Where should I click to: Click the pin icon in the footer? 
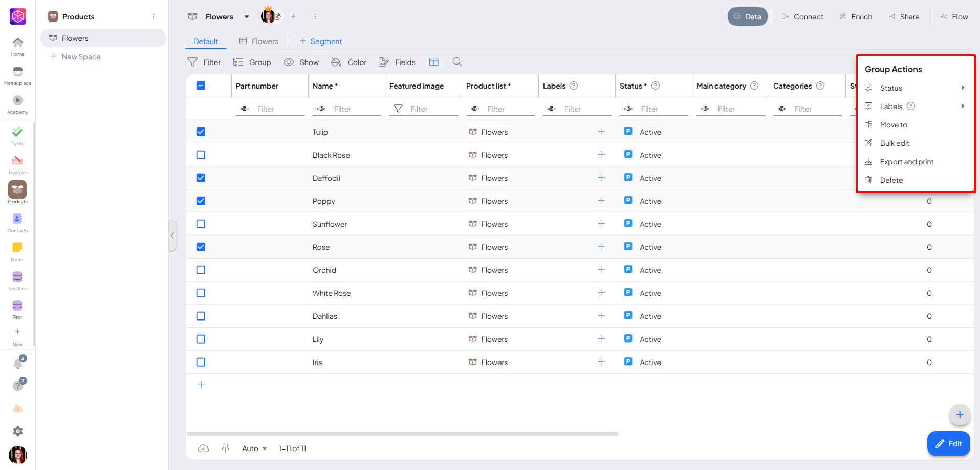pyautogui.click(x=225, y=448)
